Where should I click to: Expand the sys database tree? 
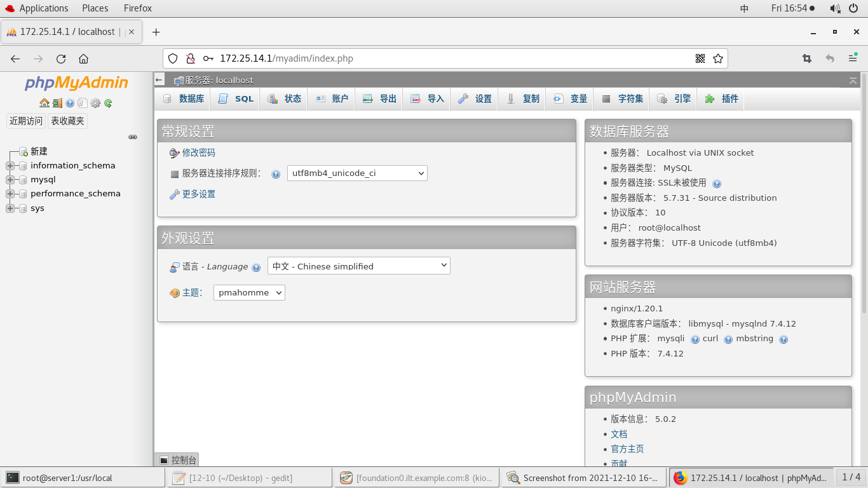pyautogui.click(x=10, y=208)
